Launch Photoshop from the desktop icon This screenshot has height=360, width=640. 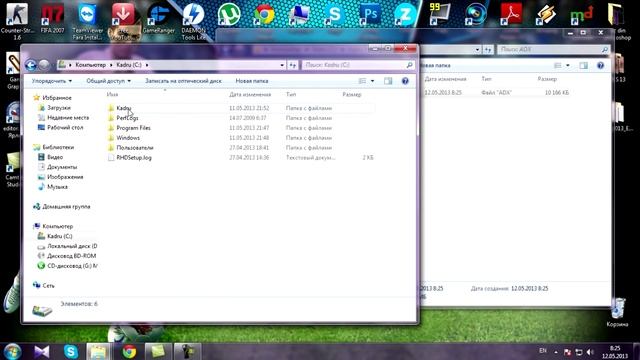click(x=369, y=15)
